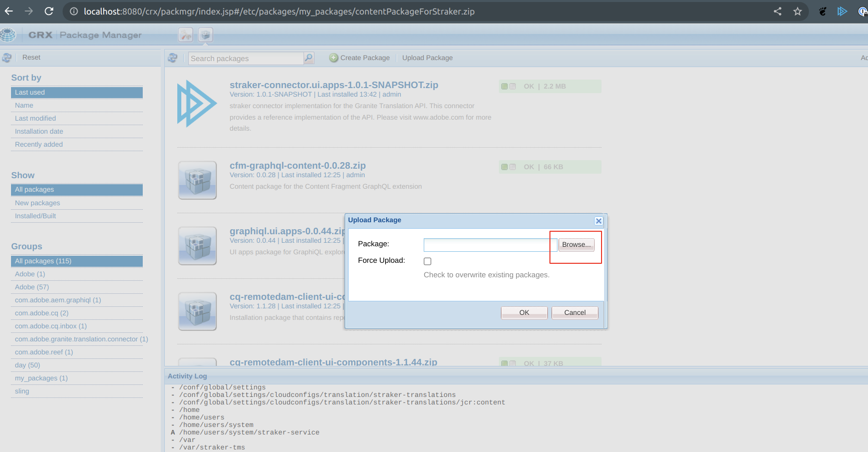Refresh the package list icon

tap(173, 58)
